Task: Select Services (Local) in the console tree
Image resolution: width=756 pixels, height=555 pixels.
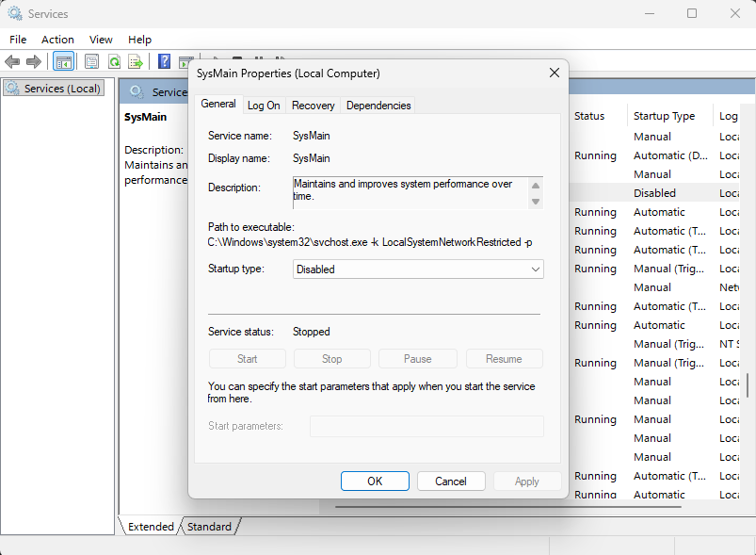Action: (54, 89)
